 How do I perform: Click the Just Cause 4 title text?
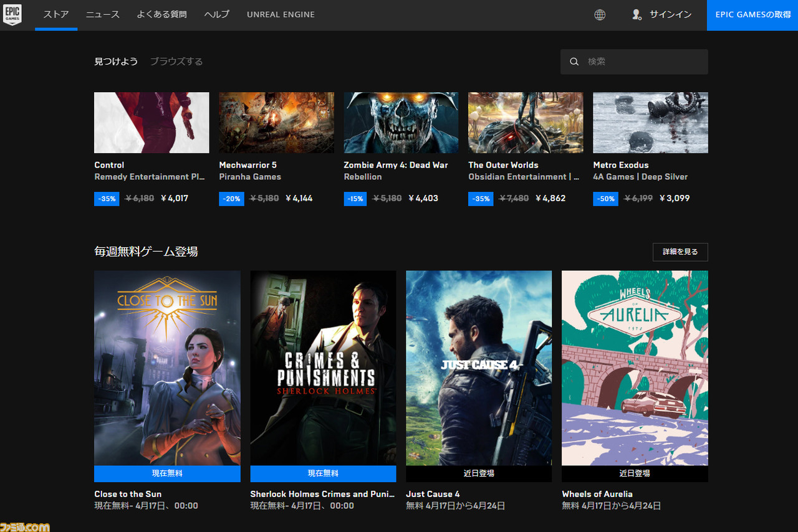[x=433, y=494]
